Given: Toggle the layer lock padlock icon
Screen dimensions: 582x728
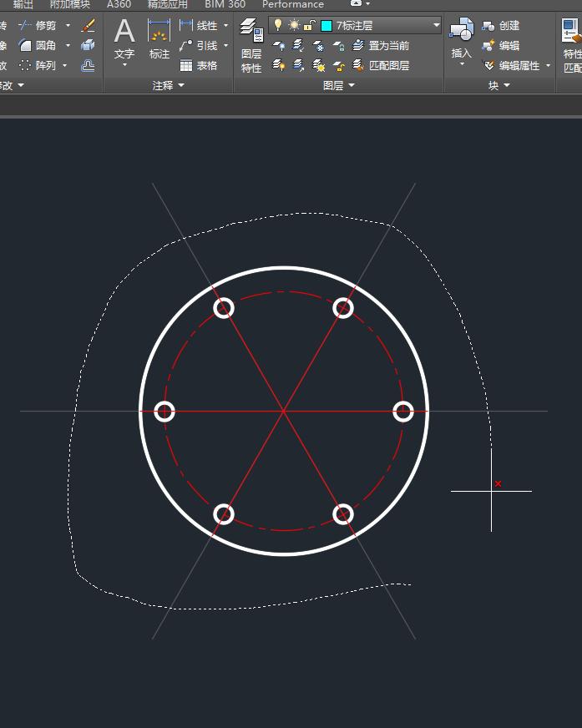Looking at the screenshot, I should pyautogui.click(x=309, y=26).
